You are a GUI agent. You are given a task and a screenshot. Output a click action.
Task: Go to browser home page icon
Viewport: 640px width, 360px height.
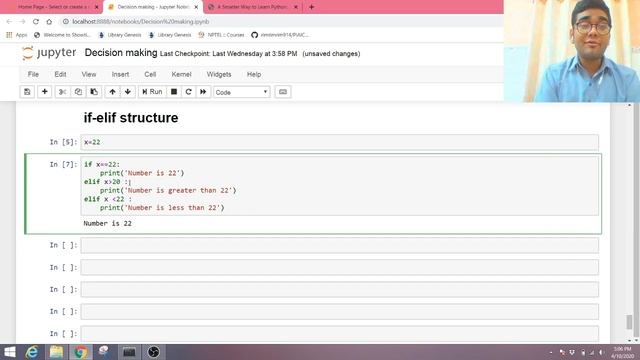(x=49, y=21)
